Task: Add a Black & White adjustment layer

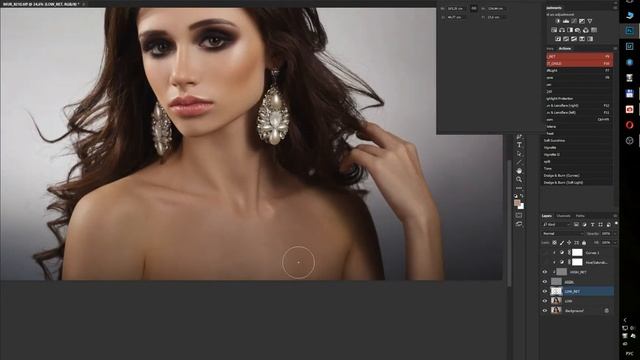Action: [570, 30]
